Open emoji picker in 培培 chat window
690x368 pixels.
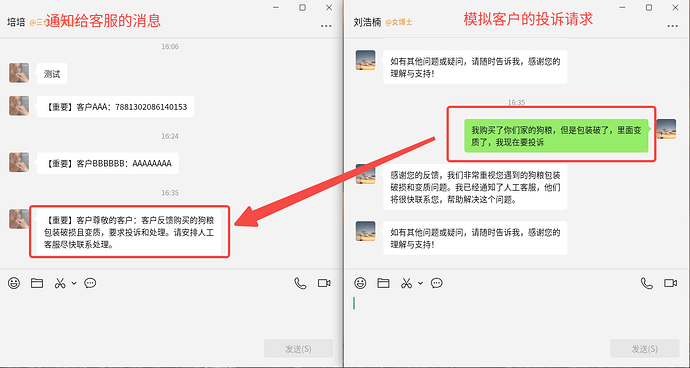pyautogui.click(x=14, y=283)
